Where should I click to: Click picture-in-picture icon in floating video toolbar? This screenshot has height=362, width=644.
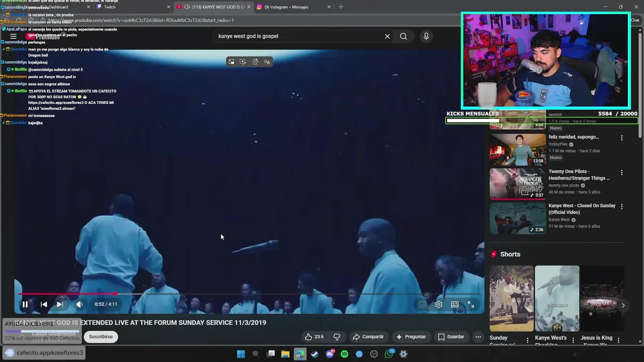click(x=231, y=62)
